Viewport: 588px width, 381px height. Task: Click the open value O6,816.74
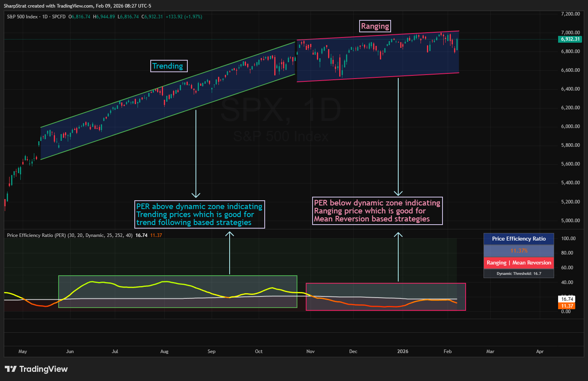(x=79, y=17)
